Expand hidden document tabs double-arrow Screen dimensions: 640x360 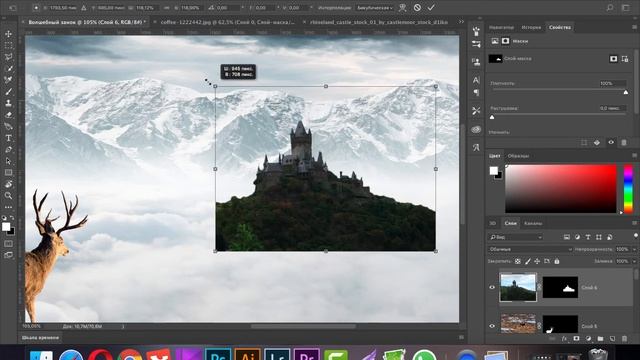[461, 22]
